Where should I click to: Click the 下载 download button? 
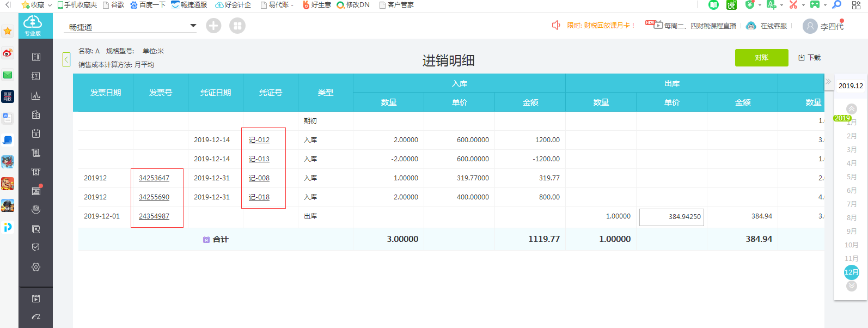pyautogui.click(x=810, y=58)
